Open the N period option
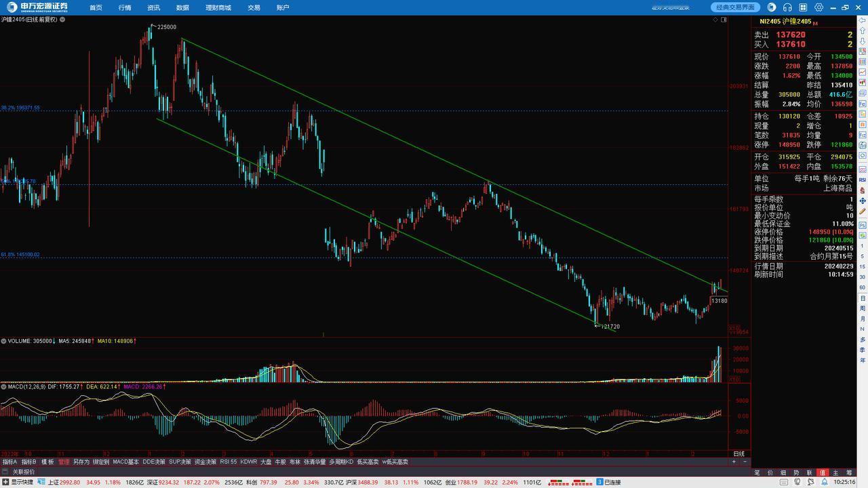The width and height of the screenshot is (868, 488). [863, 329]
